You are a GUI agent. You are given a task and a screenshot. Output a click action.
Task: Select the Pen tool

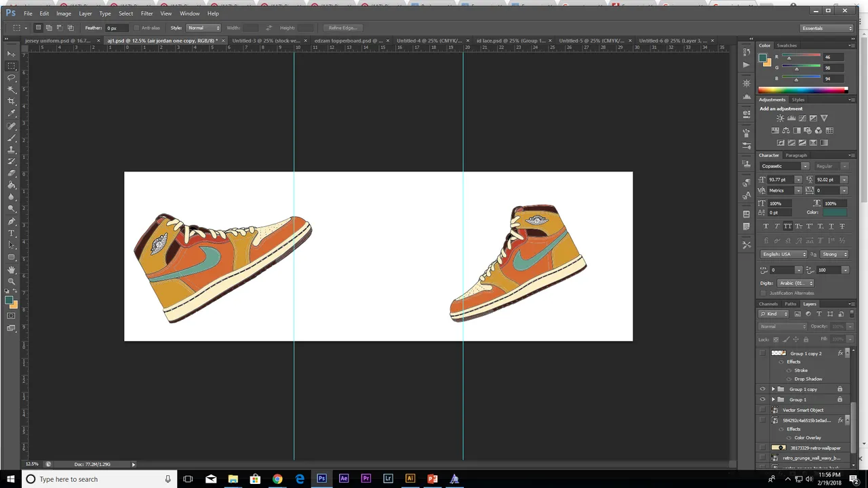(12, 222)
